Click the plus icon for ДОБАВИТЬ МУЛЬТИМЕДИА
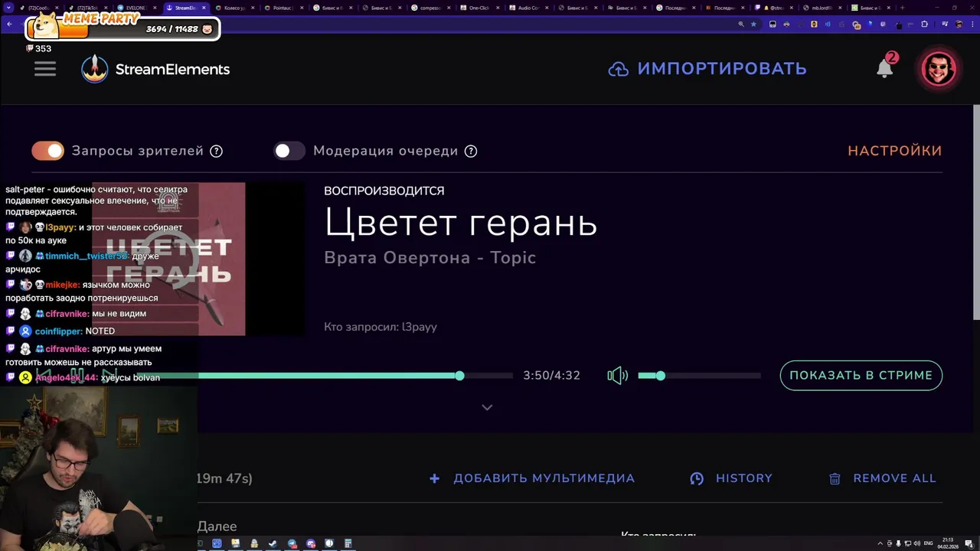This screenshot has height=551, width=980. click(435, 478)
